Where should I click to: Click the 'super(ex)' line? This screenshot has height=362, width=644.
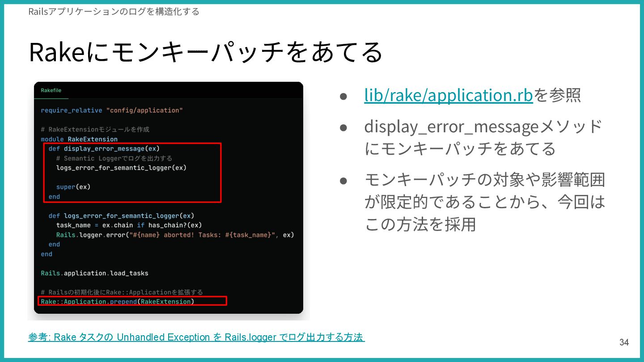73,187
